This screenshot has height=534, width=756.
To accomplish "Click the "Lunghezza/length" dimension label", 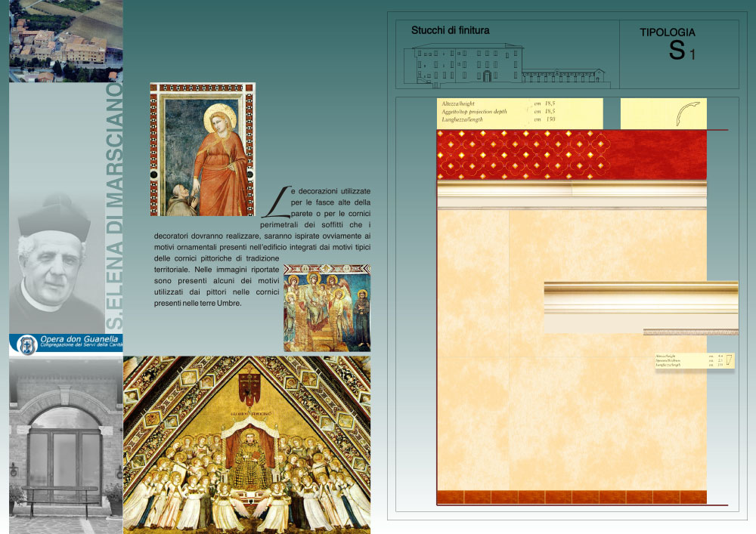I will tap(462, 119).
